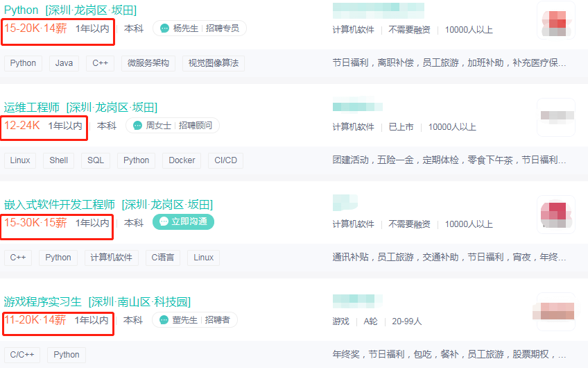Click the 立即沟通 chat button
The width and height of the screenshot is (588, 368).
183,221
